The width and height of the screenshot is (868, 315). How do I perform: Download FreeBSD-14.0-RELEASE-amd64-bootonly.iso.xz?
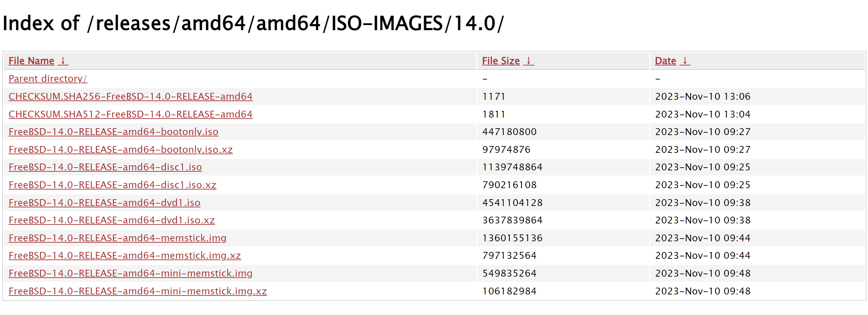coord(121,149)
